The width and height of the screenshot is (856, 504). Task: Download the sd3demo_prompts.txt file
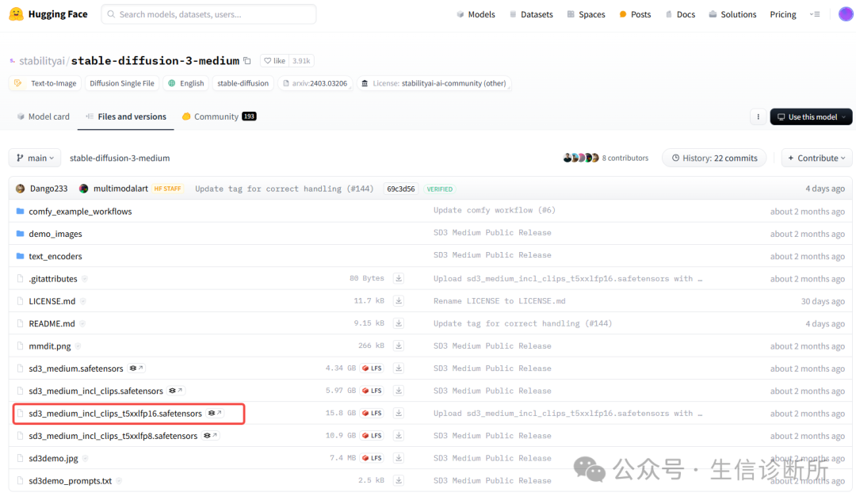click(x=399, y=480)
